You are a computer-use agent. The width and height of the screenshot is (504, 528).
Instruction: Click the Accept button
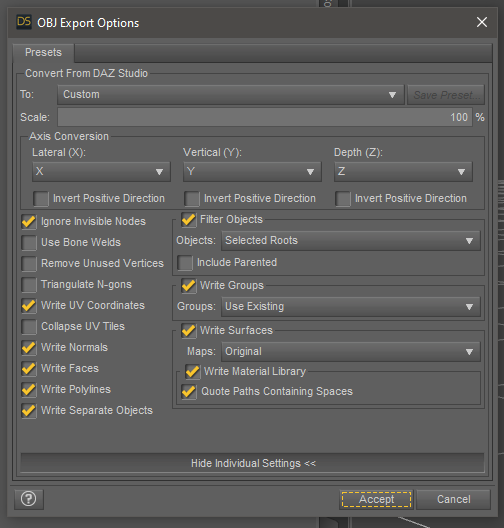point(376,499)
